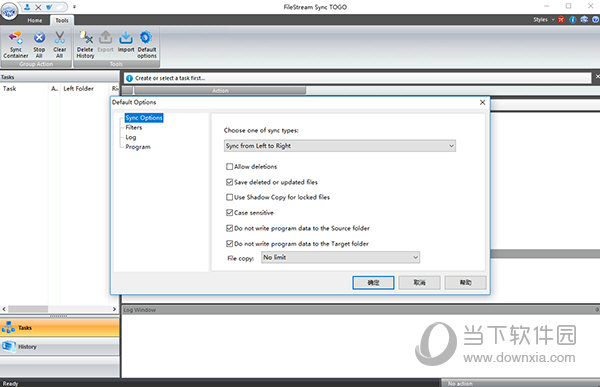Viewport: 600px width, 387px height.
Task: Open the File copy limit dropdown
Action: coord(341,257)
